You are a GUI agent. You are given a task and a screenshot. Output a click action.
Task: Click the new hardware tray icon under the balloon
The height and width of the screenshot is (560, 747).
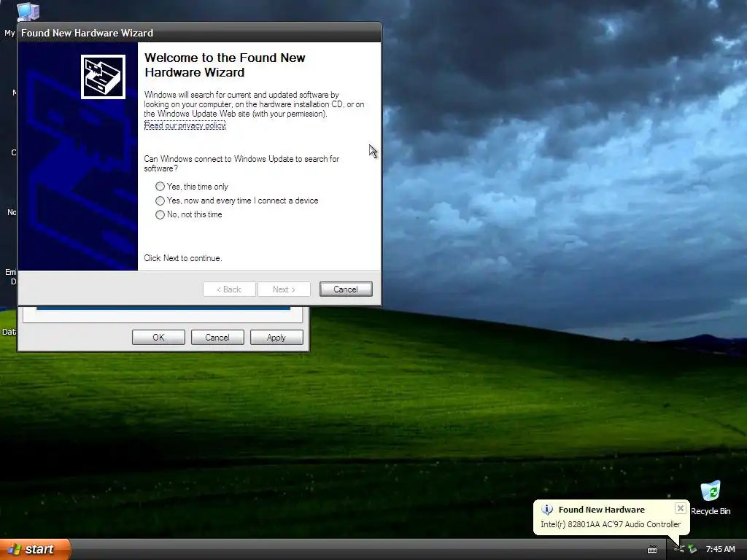679,549
